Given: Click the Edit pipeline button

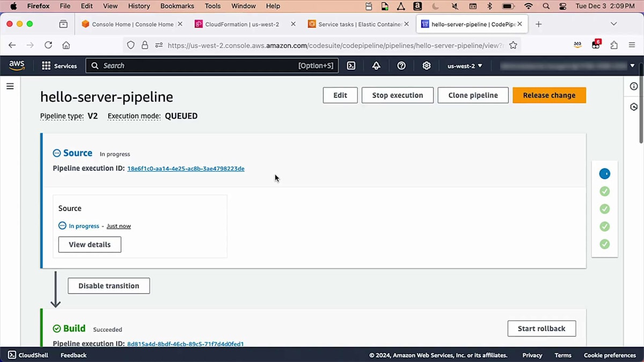Looking at the screenshot, I should [340, 95].
